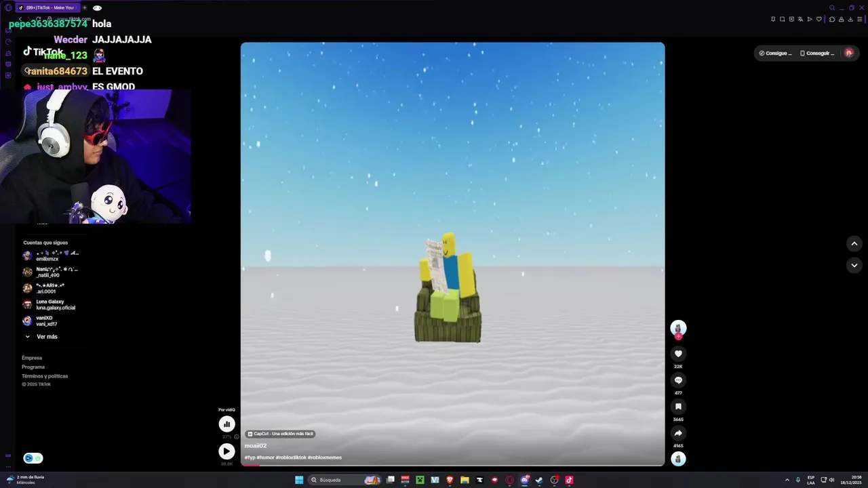Image resolution: width=868 pixels, height=488 pixels.
Task: Click browser heart bookmark icon
Action: [x=818, y=19]
